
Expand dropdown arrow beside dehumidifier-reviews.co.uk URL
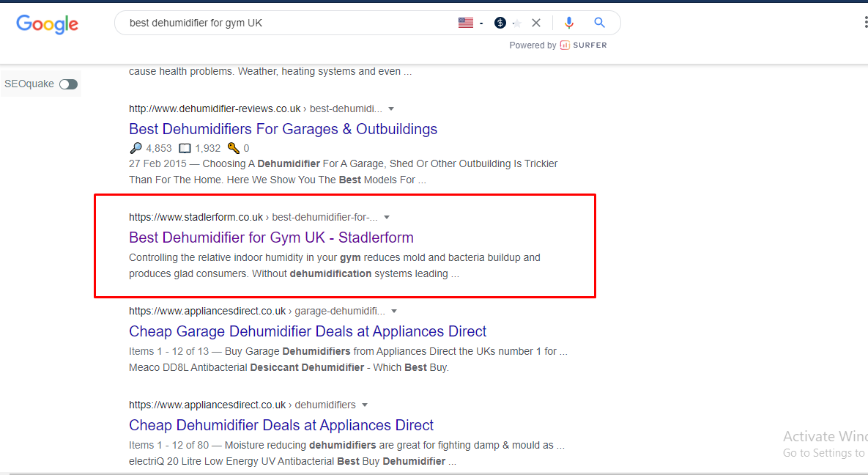point(391,108)
